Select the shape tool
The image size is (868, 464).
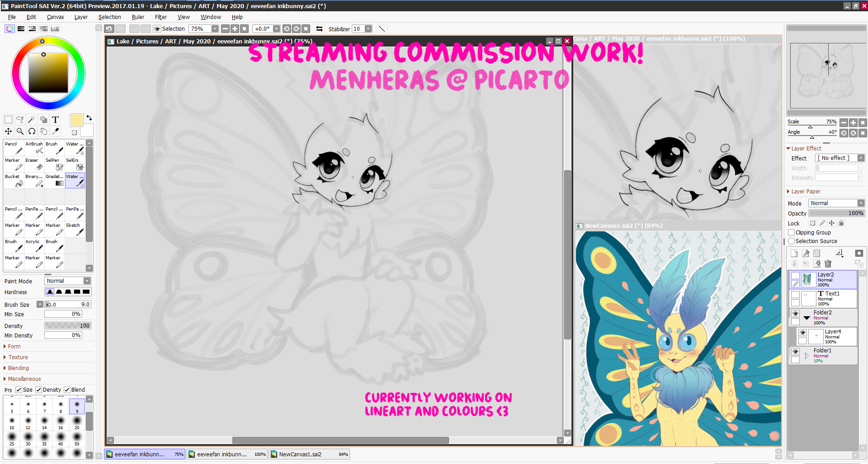tap(43, 120)
